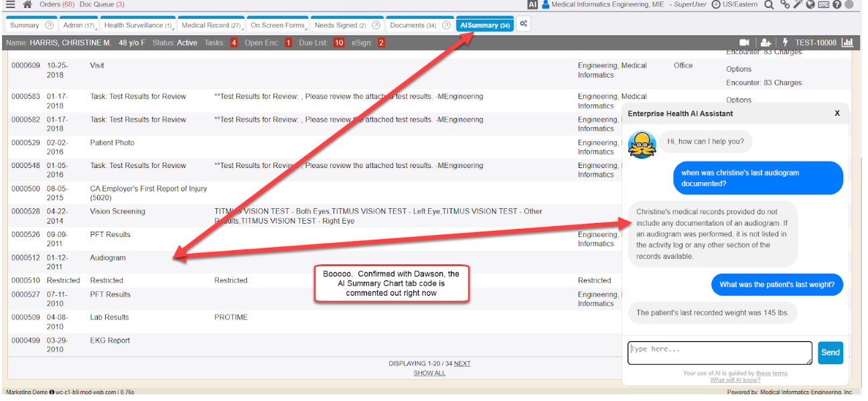868x401 pixels.
Task: Click the keyboard shortcuts icon
Action: pos(823,5)
